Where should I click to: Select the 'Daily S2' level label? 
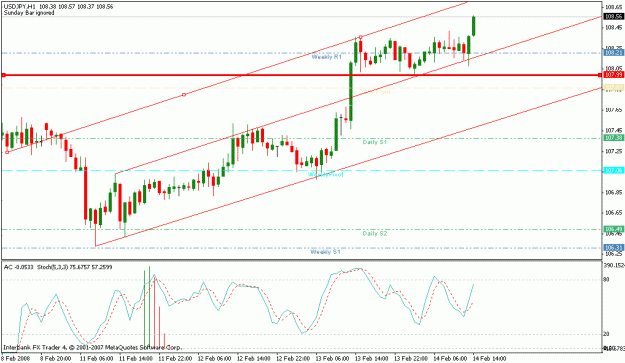[375, 233]
